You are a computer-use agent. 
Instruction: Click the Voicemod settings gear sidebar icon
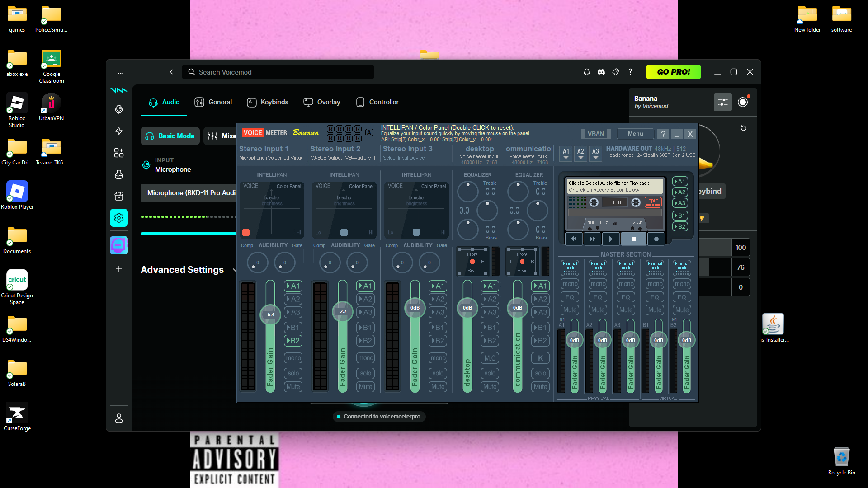point(119,218)
